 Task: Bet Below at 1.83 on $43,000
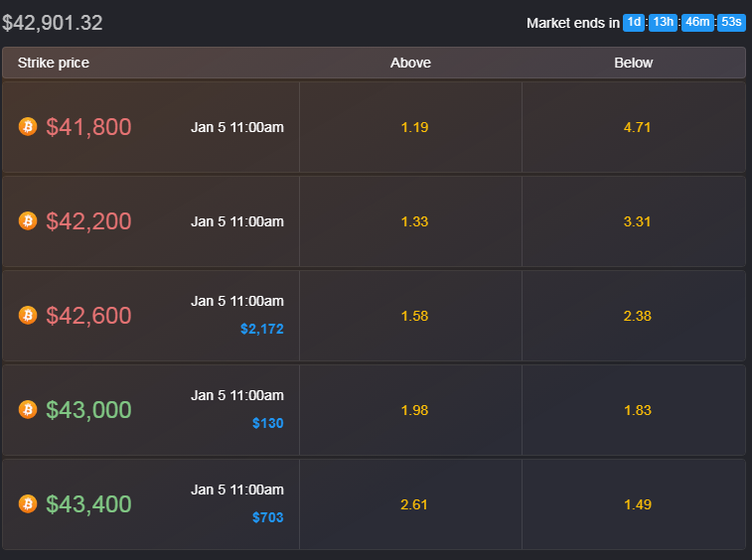click(636, 410)
